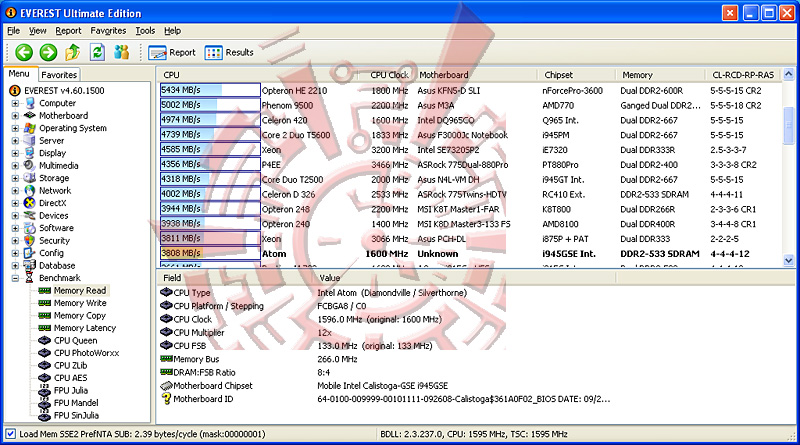Select the Memory Latency benchmark

[85, 328]
